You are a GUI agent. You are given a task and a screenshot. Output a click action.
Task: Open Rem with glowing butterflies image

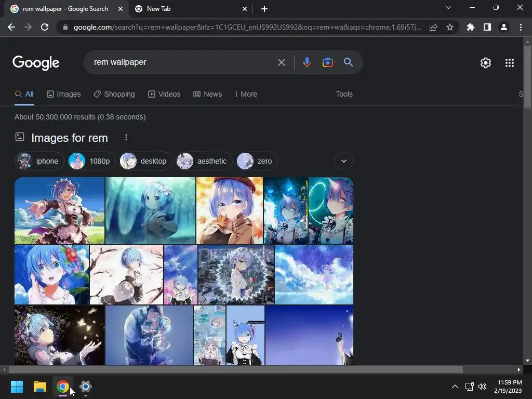(59, 335)
